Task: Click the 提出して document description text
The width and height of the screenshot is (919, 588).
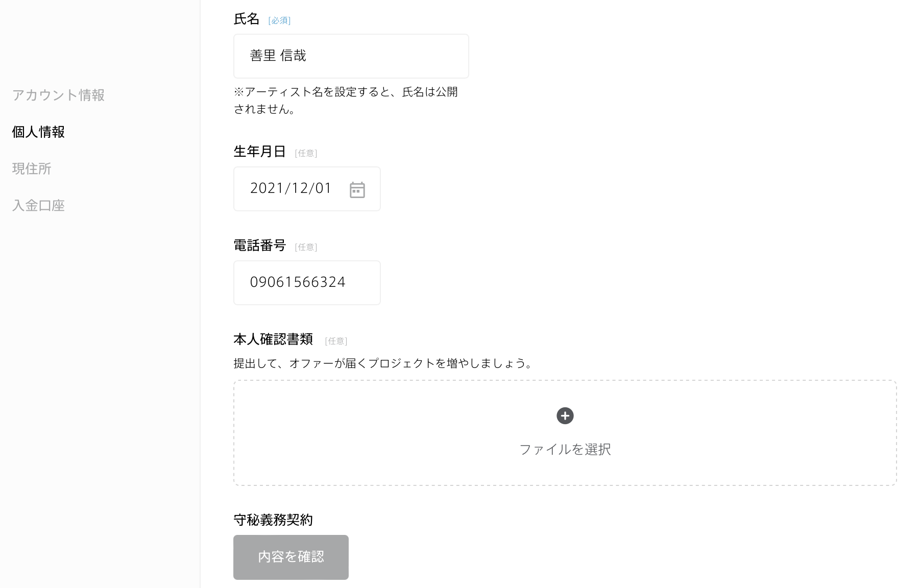Action: click(383, 363)
